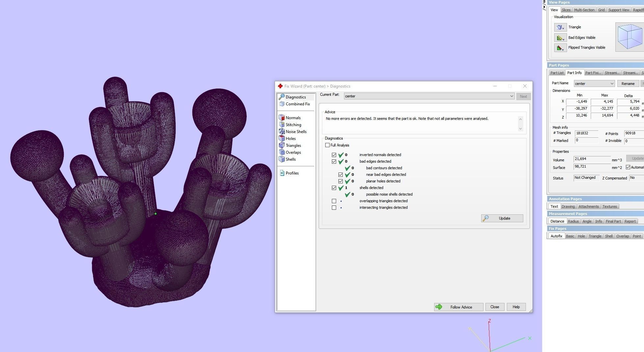Image resolution: width=644 pixels, height=352 pixels.
Task: Open the Angle measurement tab
Action: (587, 221)
